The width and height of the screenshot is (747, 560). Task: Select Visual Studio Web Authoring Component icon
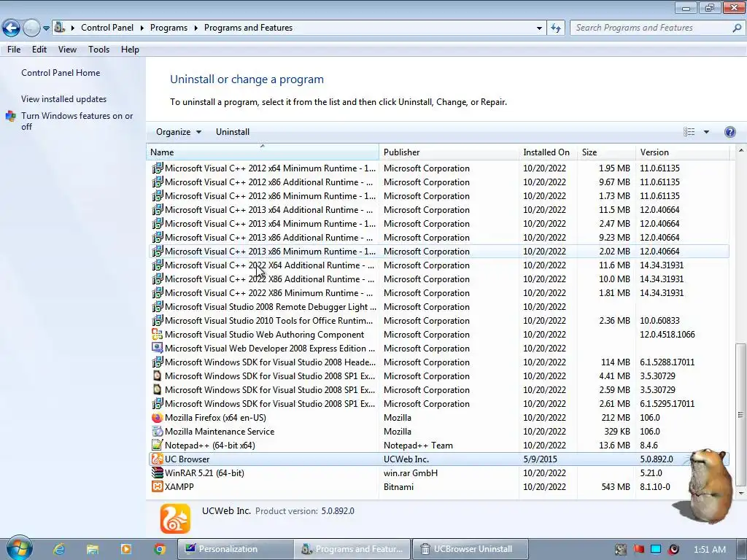[x=157, y=334]
